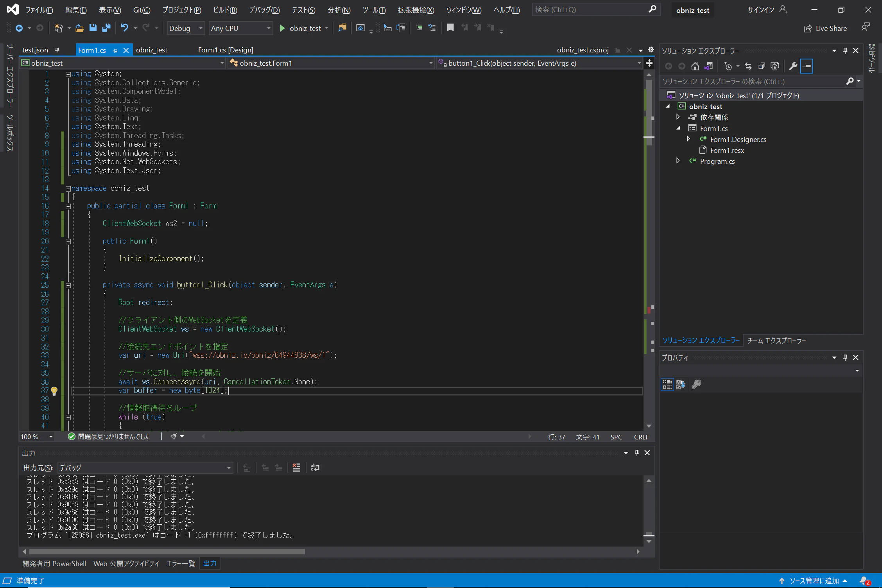
Task: Click the Property Pages wrench icon
Action: click(696, 384)
